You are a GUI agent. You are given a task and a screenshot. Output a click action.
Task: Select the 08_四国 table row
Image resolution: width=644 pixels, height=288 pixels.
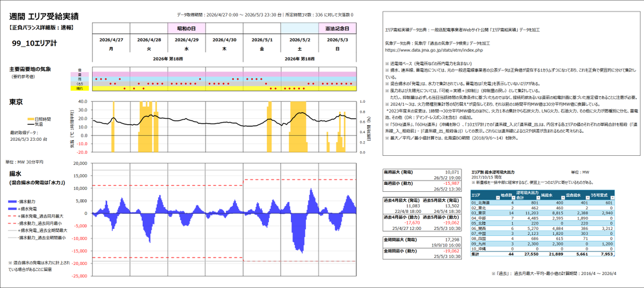542,239
